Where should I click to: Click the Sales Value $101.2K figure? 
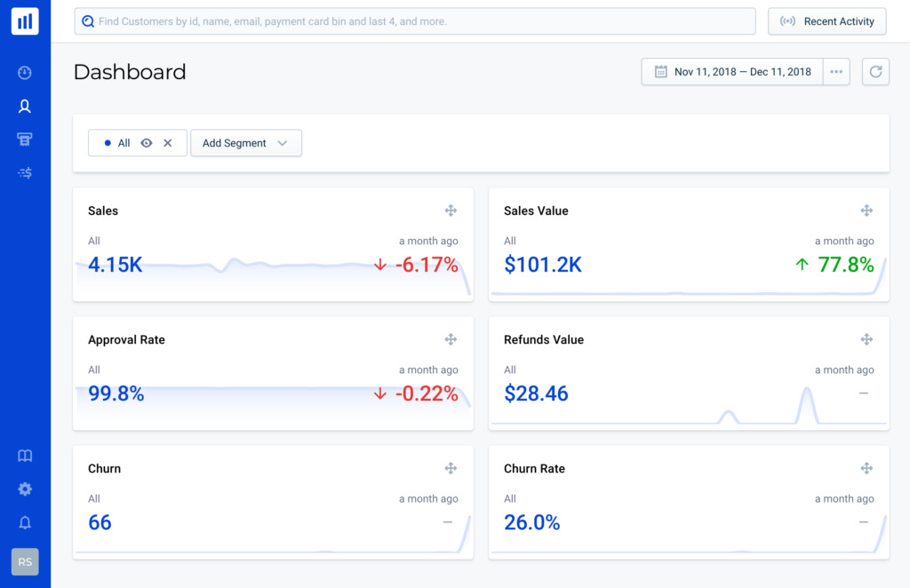pyautogui.click(x=543, y=265)
